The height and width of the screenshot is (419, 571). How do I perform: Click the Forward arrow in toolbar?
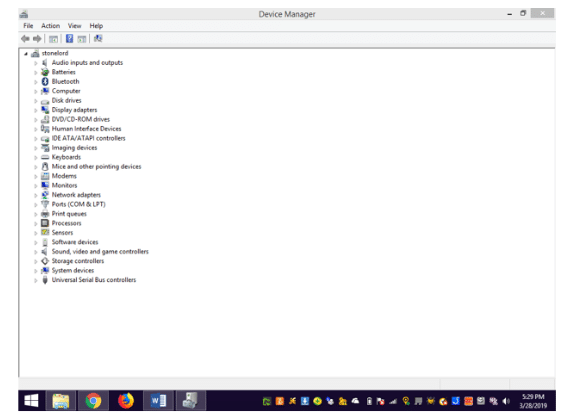pyautogui.click(x=37, y=39)
